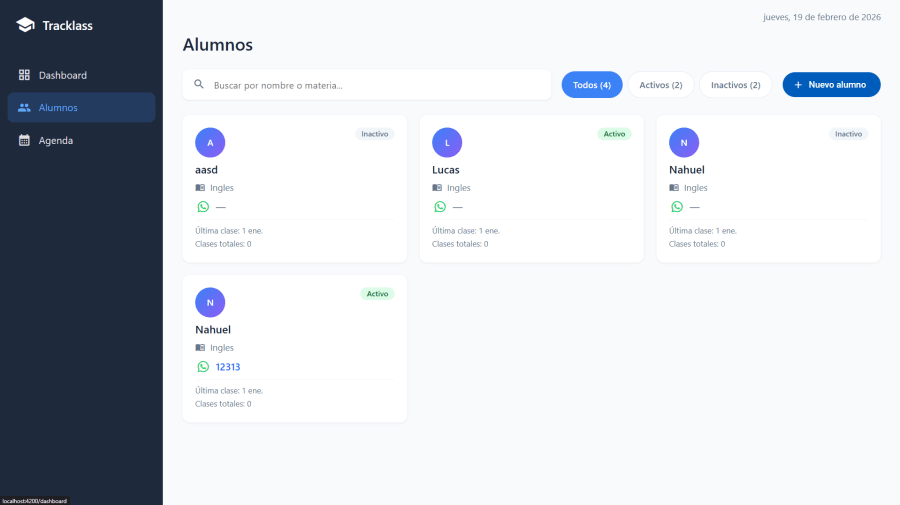Click the date jueves, 19 de febrero

pyautogui.click(x=822, y=17)
